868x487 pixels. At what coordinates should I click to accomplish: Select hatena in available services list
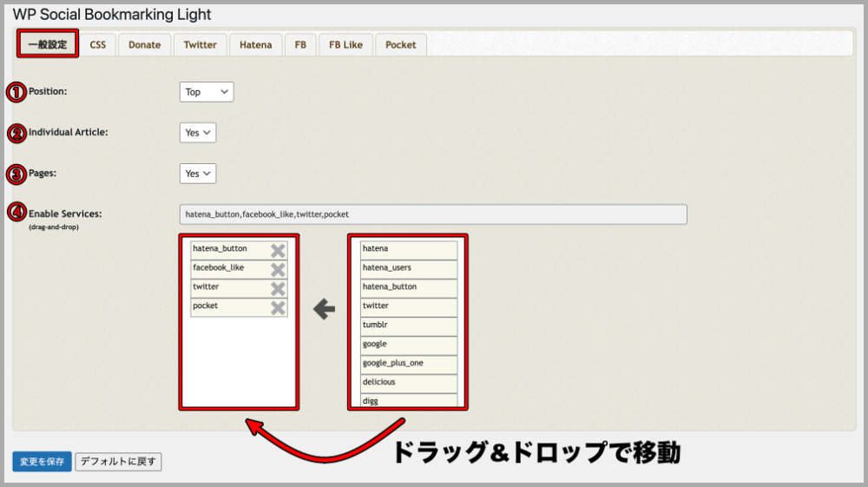point(409,250)
